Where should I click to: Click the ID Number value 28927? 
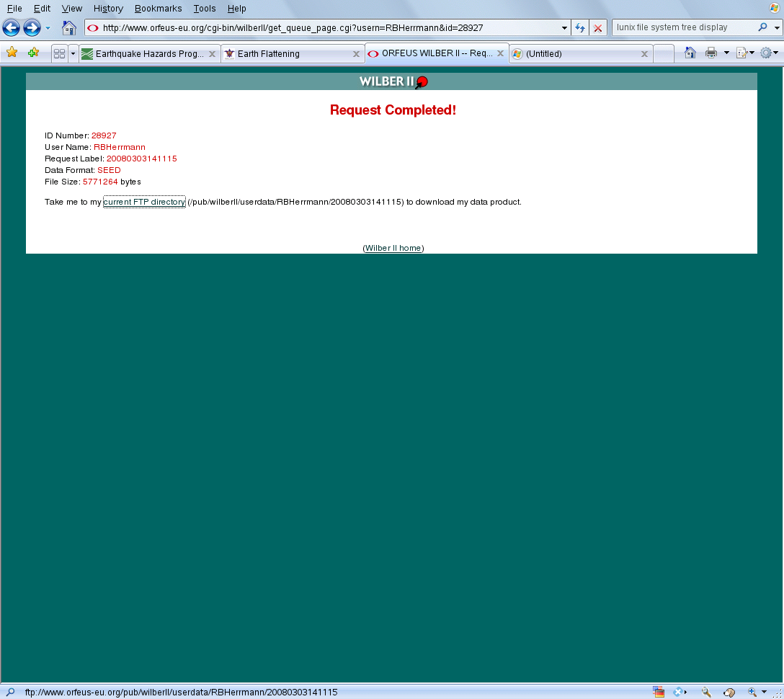coord(104,135)
